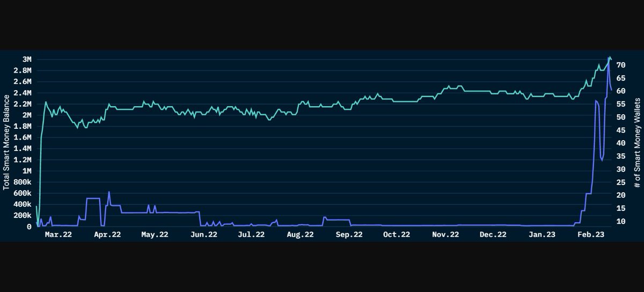644x292 pixels.
Task: Click the 3M label on balance axis
Action: click(27, 59)
